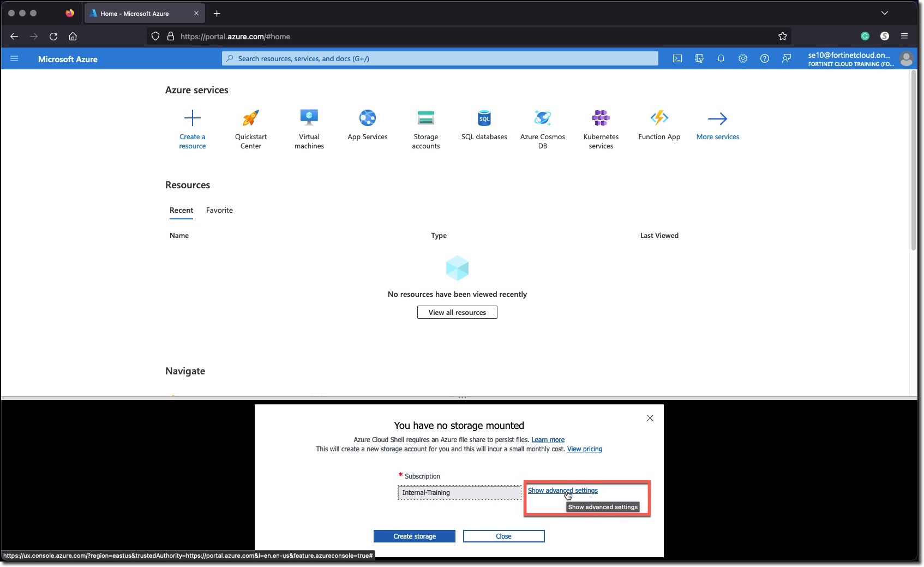924x567 pixels.
Task: Open portal settings gear
Action: coord(743,58)
